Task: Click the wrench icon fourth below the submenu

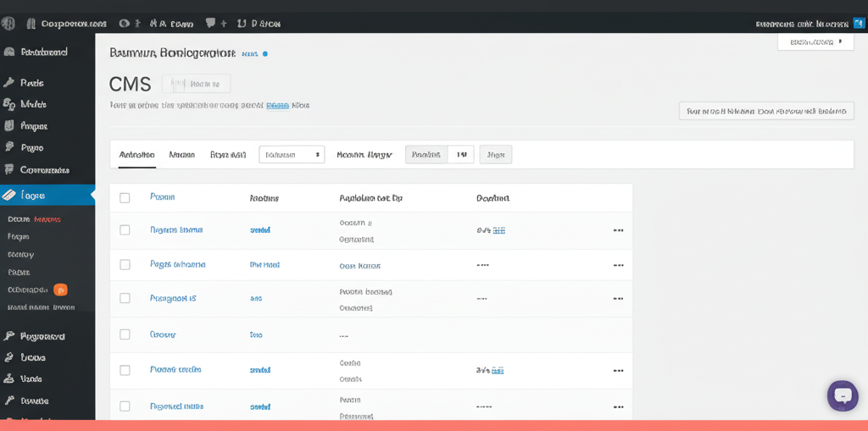Action: tap(8, 401)
